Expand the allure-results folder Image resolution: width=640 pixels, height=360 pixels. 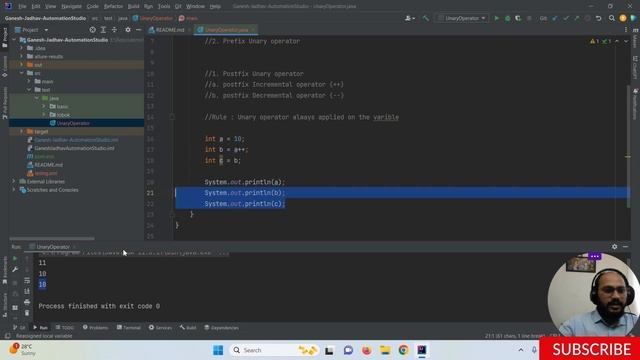(22, 56)
